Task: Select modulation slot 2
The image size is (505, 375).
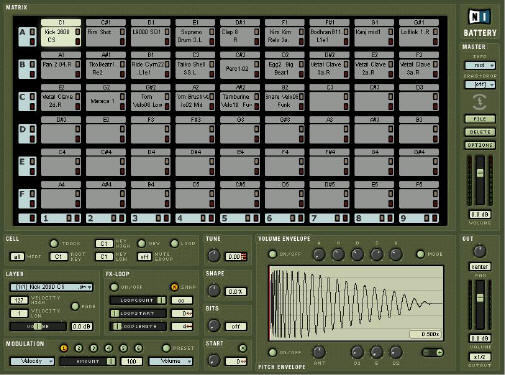Action: click(x=79, y=348)
